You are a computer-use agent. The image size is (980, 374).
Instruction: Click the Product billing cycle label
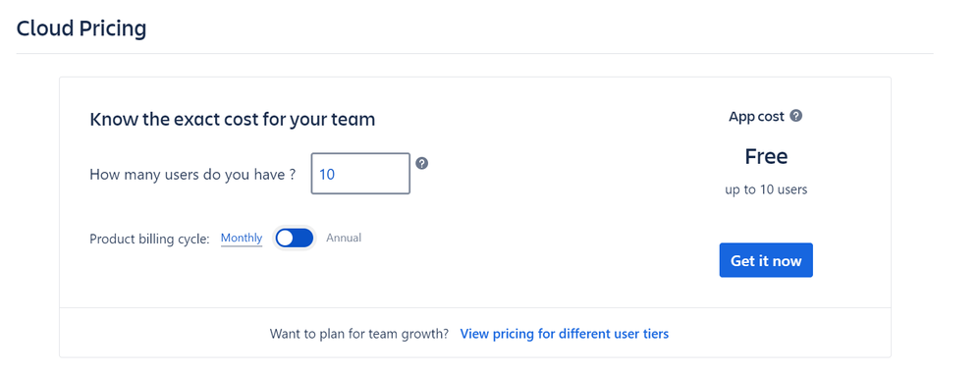click(150, 240)
